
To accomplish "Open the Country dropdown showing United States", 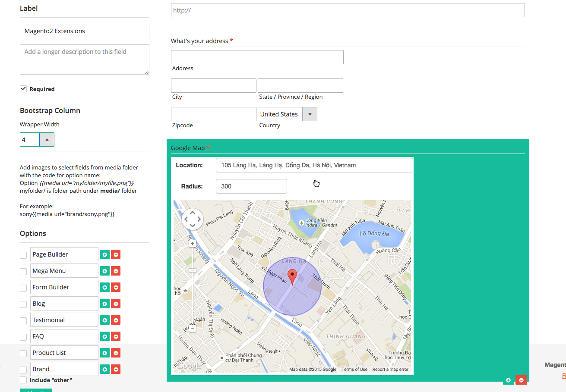I will click(288, 114).
